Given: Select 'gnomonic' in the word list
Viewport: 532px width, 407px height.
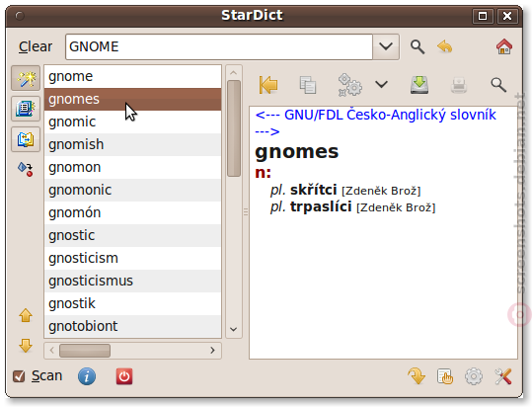Looking at the screenshot, I should pos(132,191).
